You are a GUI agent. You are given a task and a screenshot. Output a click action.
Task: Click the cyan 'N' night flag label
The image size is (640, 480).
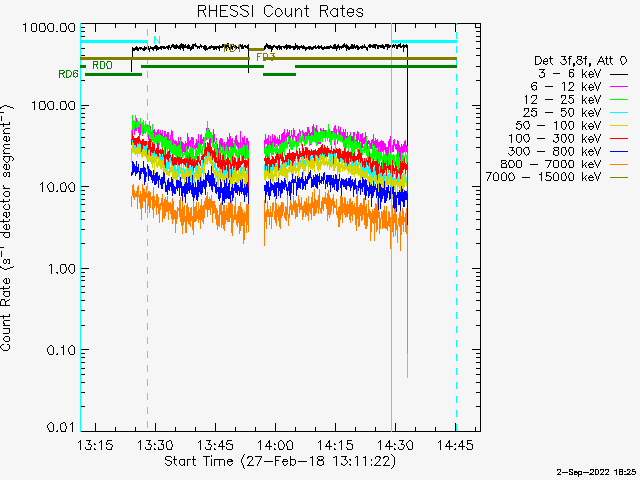(x=157, y=40)
